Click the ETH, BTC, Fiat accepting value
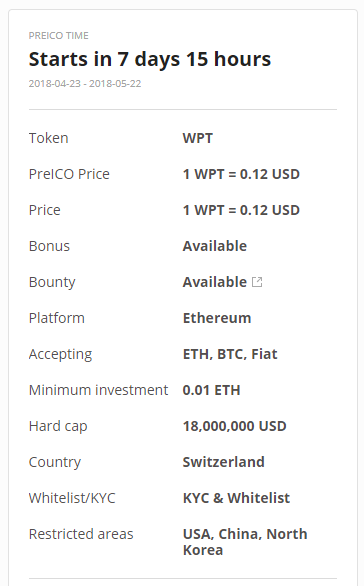The height and width of the screenshot is (586, 364). coord(230,354)
